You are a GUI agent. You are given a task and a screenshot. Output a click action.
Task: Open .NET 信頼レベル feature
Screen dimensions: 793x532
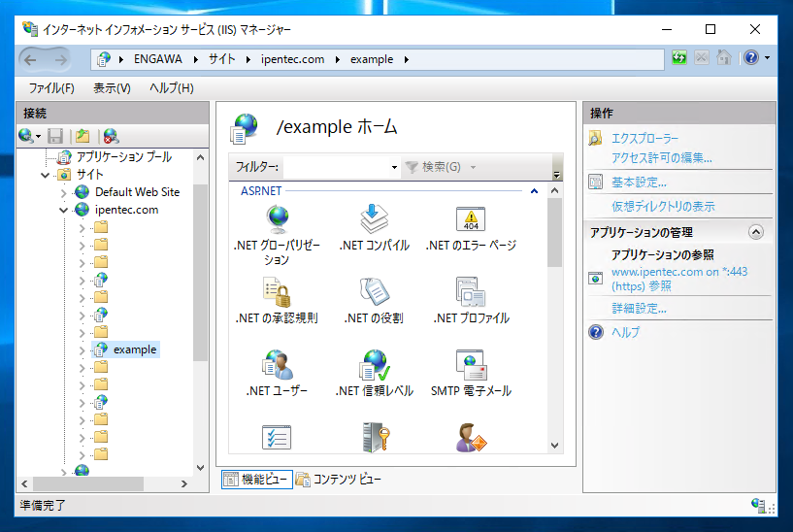pyautogui.click(x=374, y=374)
